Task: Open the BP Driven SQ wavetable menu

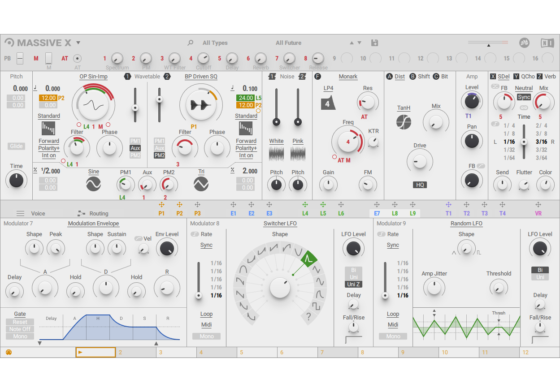Action: coord(201,77)
